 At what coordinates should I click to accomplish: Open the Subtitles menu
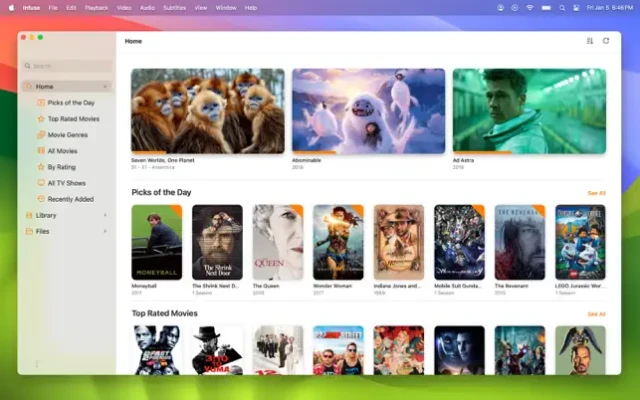tap(176, 7)
